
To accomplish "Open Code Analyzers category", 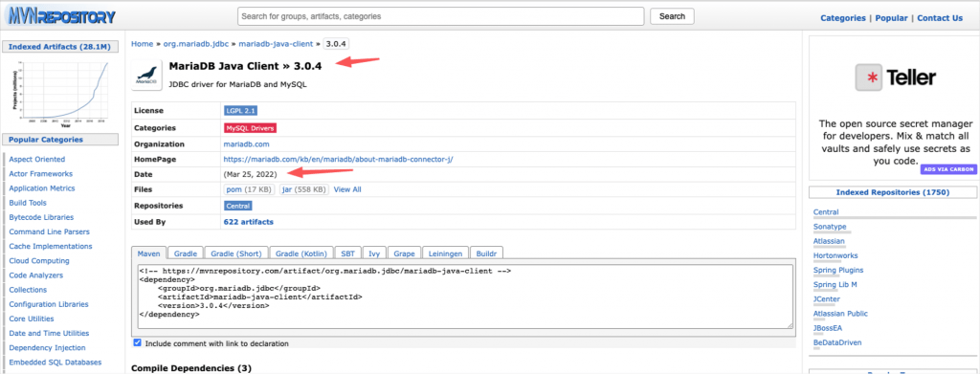I will tap(35, 275).
